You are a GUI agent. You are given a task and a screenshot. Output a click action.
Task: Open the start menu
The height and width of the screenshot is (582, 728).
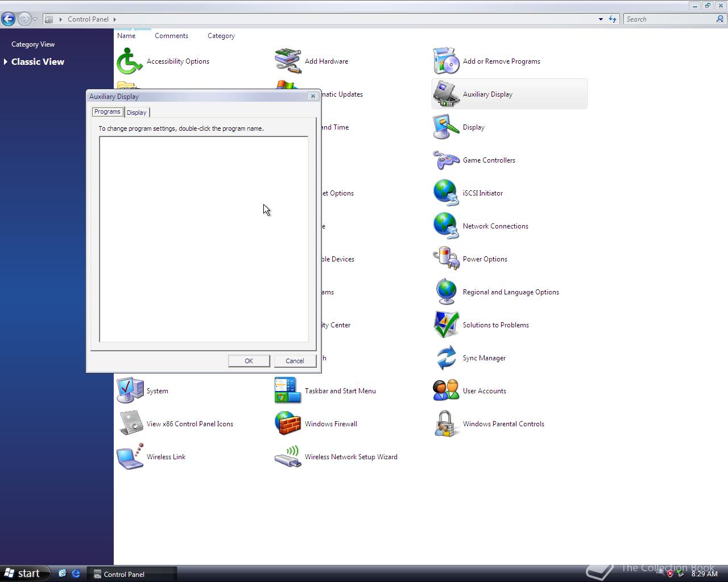click(x=25, y=573)
